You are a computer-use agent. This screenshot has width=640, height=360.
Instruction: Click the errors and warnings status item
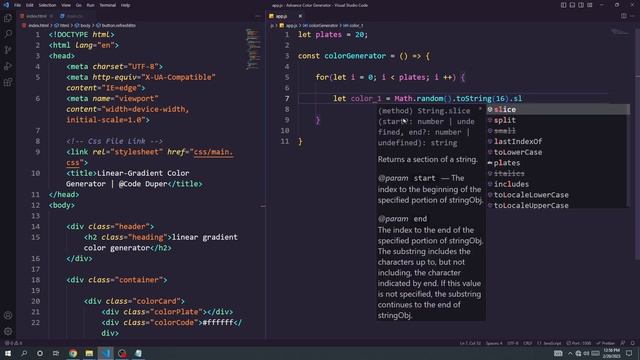point(13,343)
